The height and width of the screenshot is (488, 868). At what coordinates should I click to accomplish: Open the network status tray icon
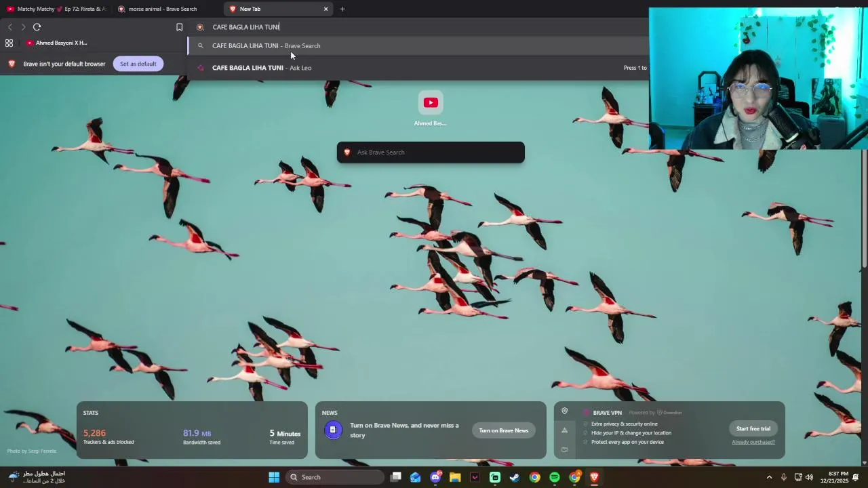(798, 477)
